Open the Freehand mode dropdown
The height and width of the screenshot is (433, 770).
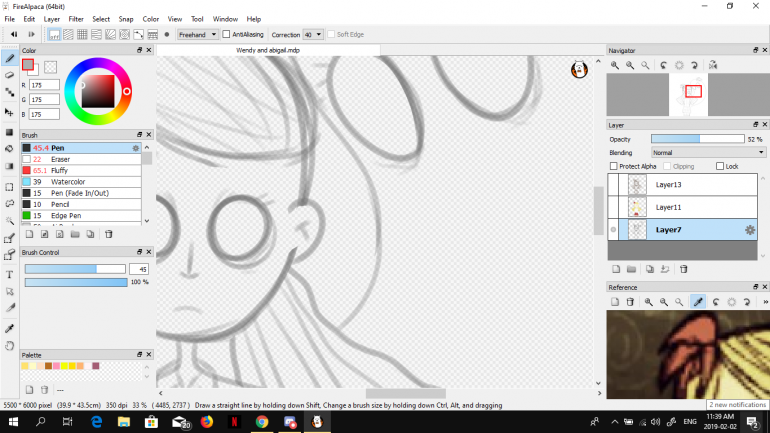point(197,34)
